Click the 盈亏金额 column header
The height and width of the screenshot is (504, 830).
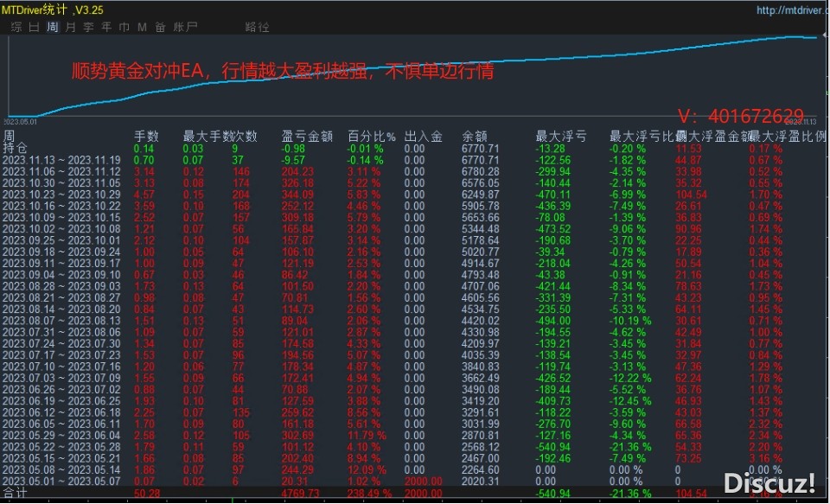click(307, 137)
